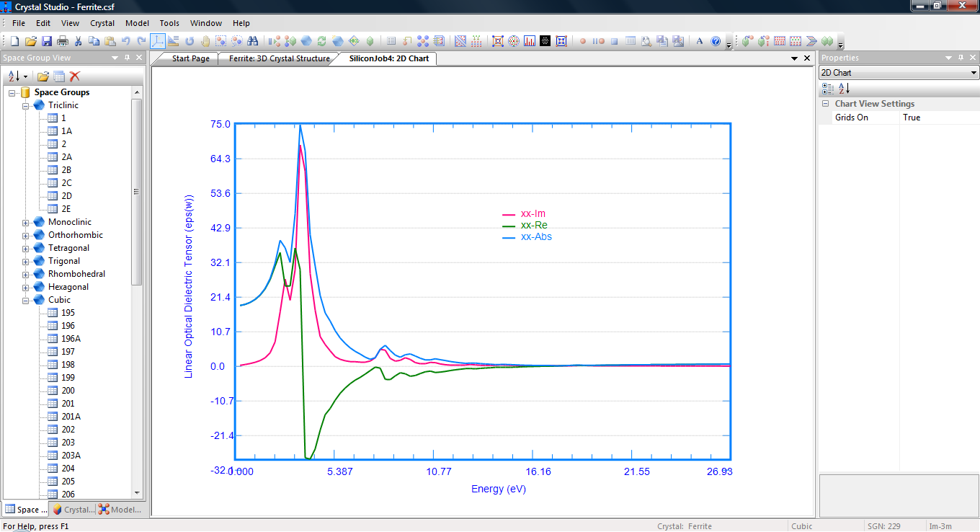980x532 pixels.
Task: Pin the Space Group View panel
Action: (127, 58)
